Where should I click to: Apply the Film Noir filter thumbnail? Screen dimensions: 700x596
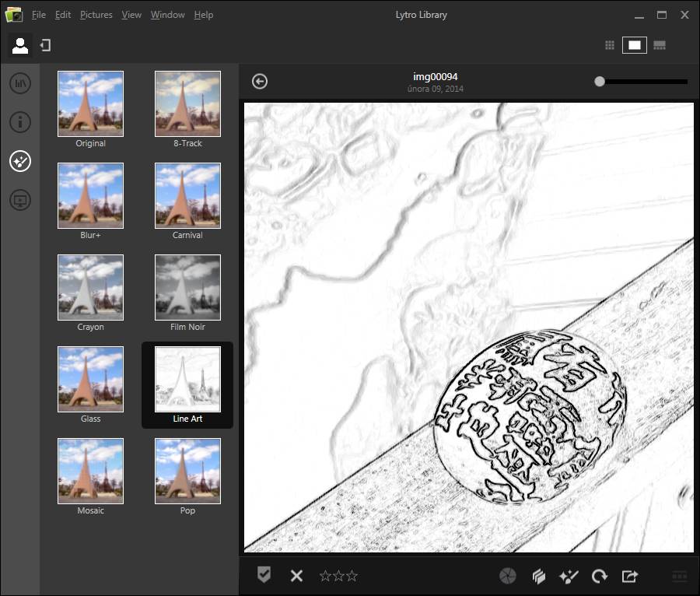click(187, 287)
